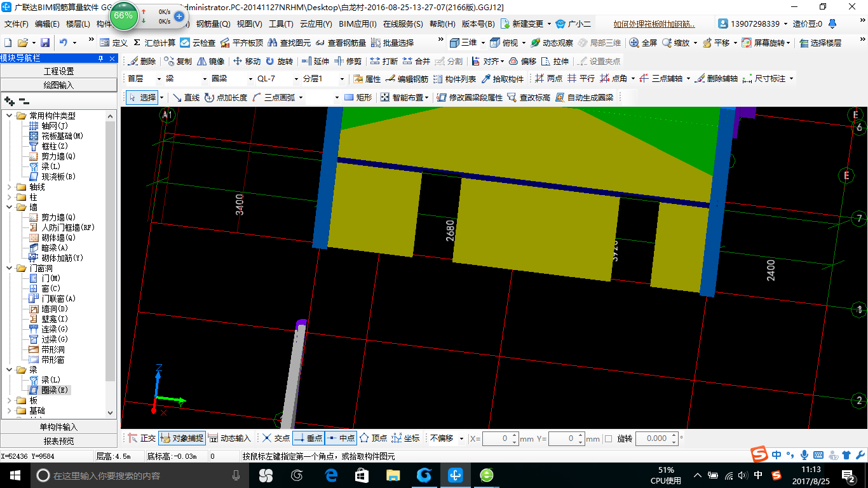The height and width of the screenshot is (488, 868).
Task: Click the X offset input field
Action: point(501,438)
